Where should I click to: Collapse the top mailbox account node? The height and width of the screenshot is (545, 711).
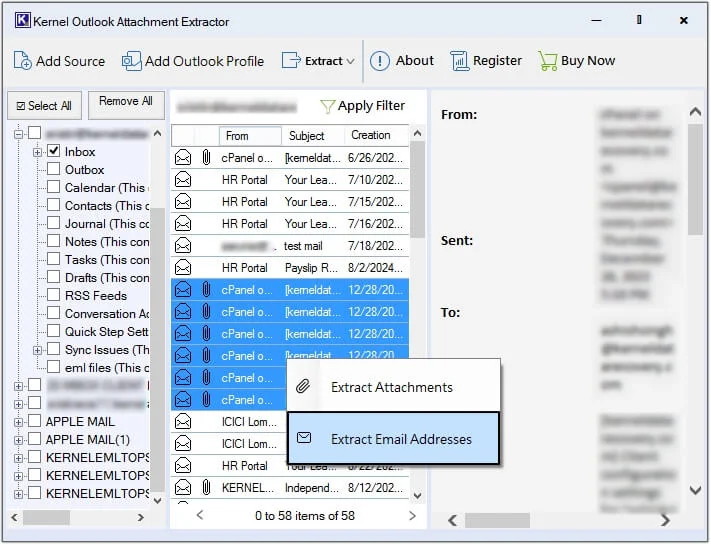coord(18,134)
